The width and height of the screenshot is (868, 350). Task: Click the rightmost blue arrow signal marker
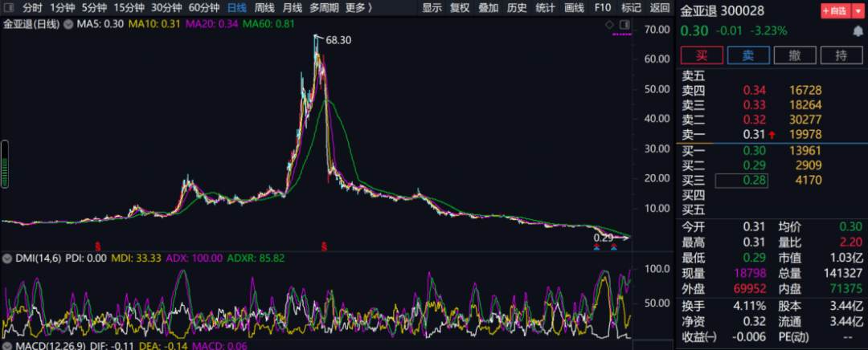tap(614, 246)
